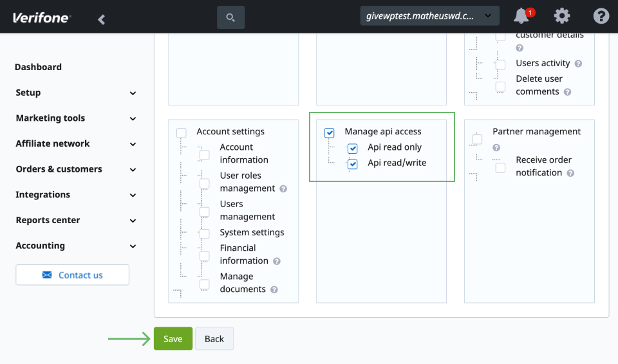The height and width of the screenshot is (364, 618).
Task: Go to Dashboard in sidebar
Action: 38,67
